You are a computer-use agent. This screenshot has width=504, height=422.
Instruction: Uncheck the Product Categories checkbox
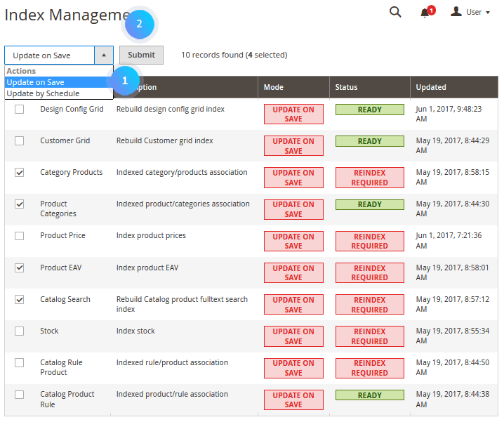pyautogui.click(x=19, y=204)
